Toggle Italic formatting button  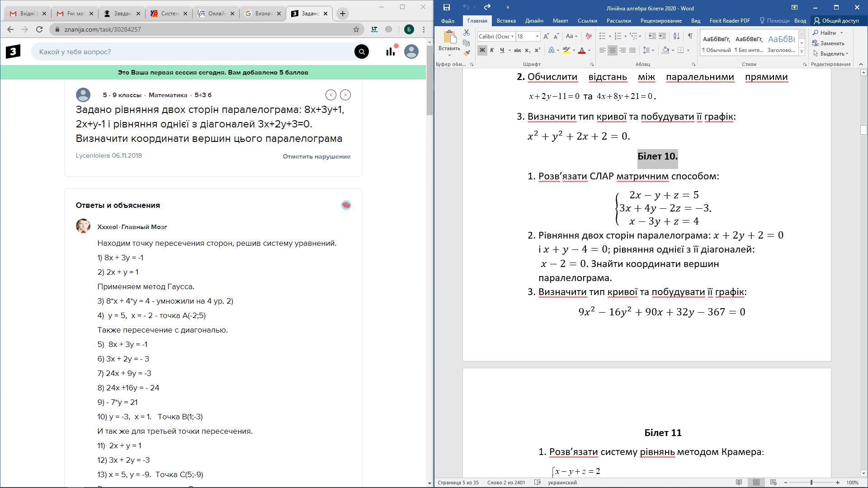click(492, 50)
